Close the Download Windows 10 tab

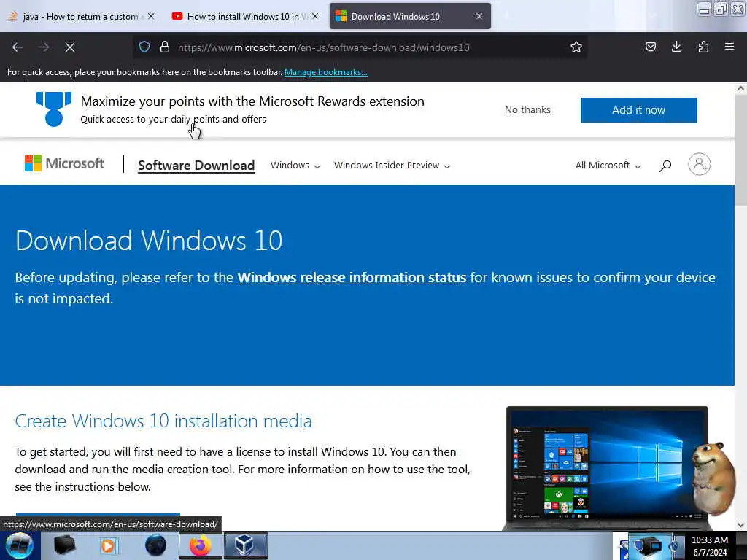coord(479,16)
